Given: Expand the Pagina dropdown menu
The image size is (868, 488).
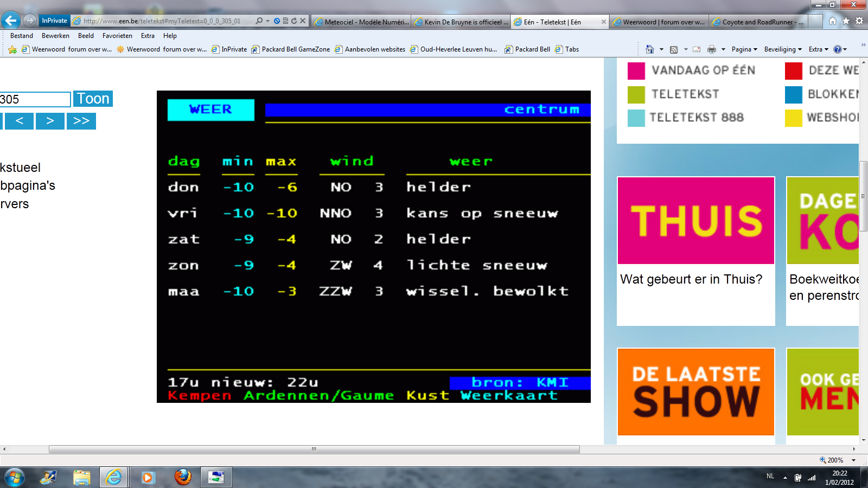Looking at the screenshot, I should pos(744,49).
